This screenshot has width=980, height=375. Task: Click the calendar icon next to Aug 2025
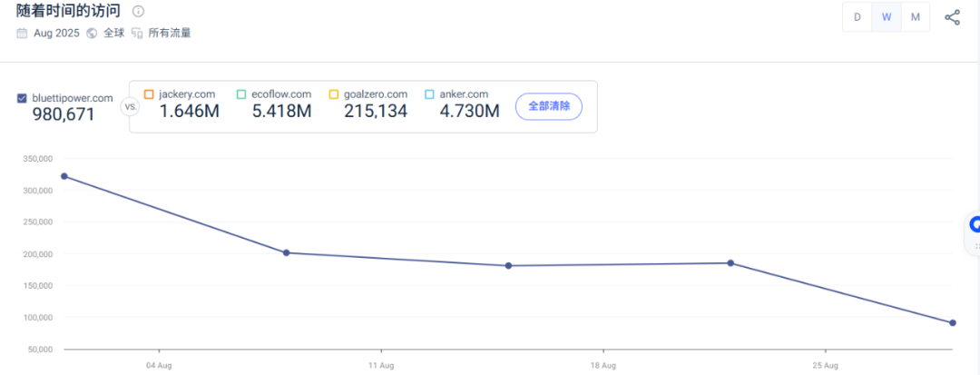point(22,33)
